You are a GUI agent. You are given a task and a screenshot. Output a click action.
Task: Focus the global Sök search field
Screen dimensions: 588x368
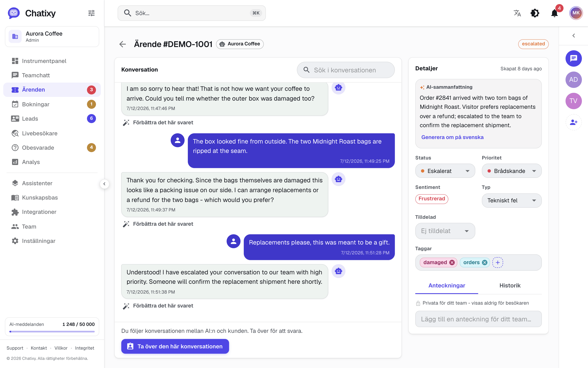192,13
